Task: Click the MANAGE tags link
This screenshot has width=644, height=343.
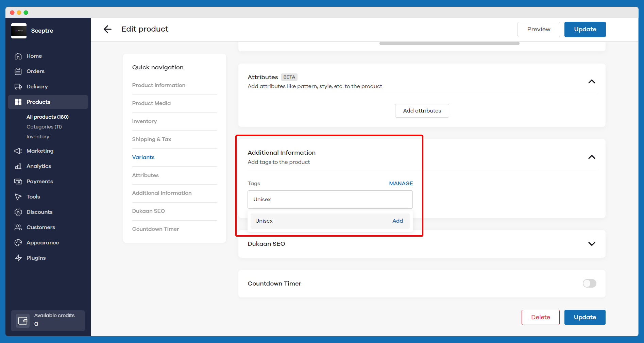Action: [x=401, y=184]
